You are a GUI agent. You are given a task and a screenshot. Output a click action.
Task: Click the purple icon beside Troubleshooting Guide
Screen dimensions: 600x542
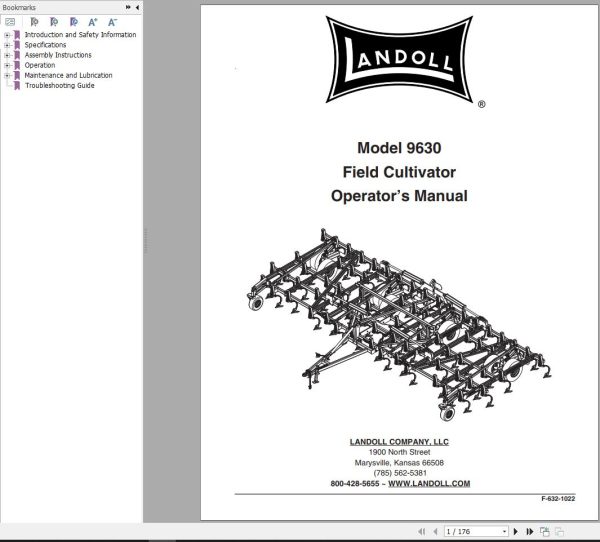coord(17,86)
